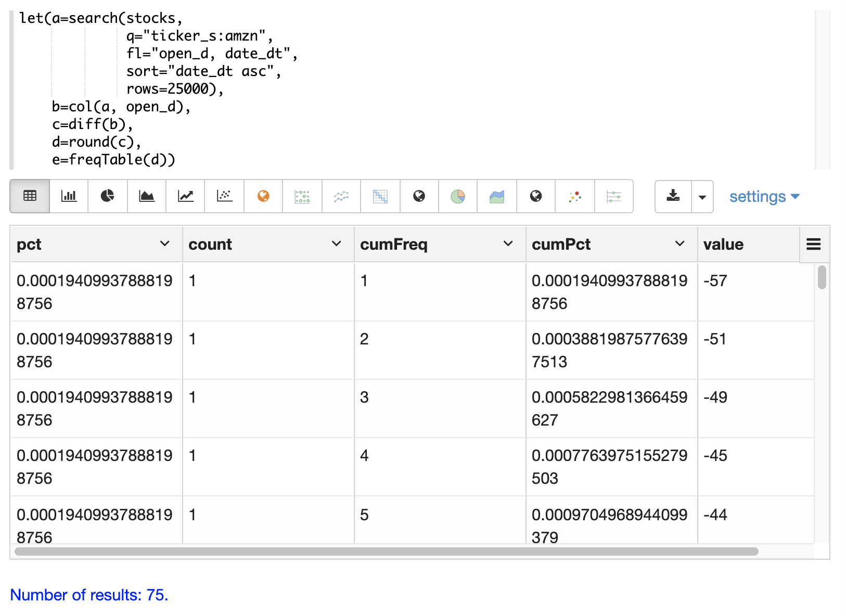Select the table view icon
Image resolution: width=846 pixels, height=616 pixels.
30,196
